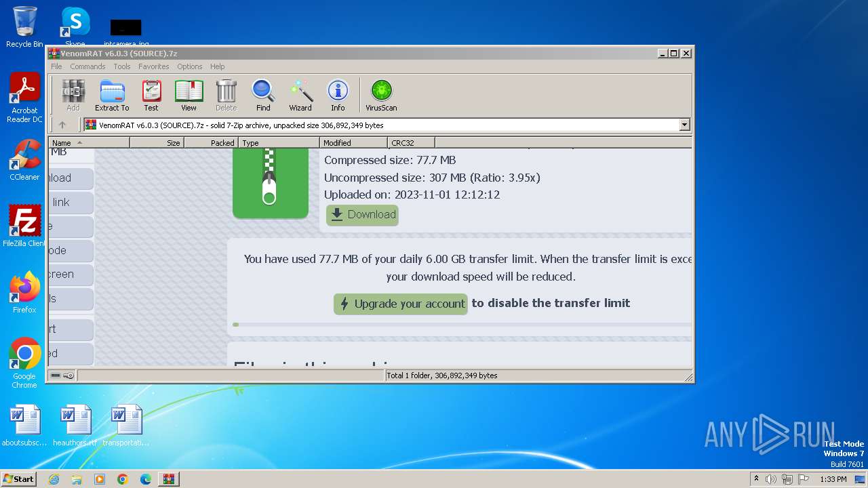The image size is (868, 488).
Task: Open Chrome from the taskbar
Action: pyautogui.click(x=123, y=479)
